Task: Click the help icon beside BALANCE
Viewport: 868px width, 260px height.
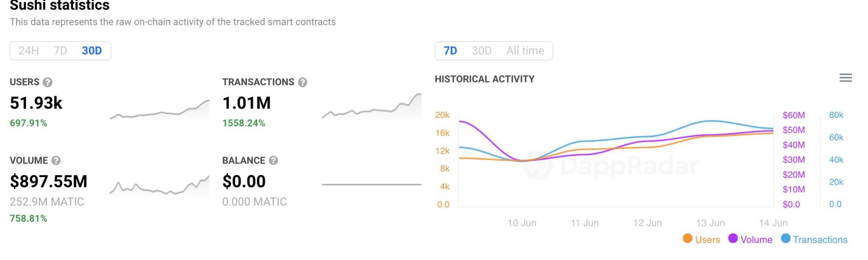Action: click(273, 160)
